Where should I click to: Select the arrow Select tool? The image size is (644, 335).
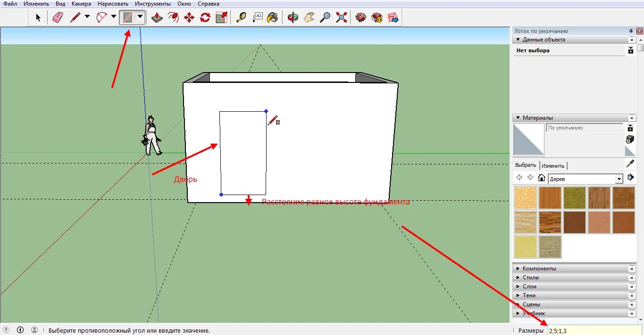(38, 18)
